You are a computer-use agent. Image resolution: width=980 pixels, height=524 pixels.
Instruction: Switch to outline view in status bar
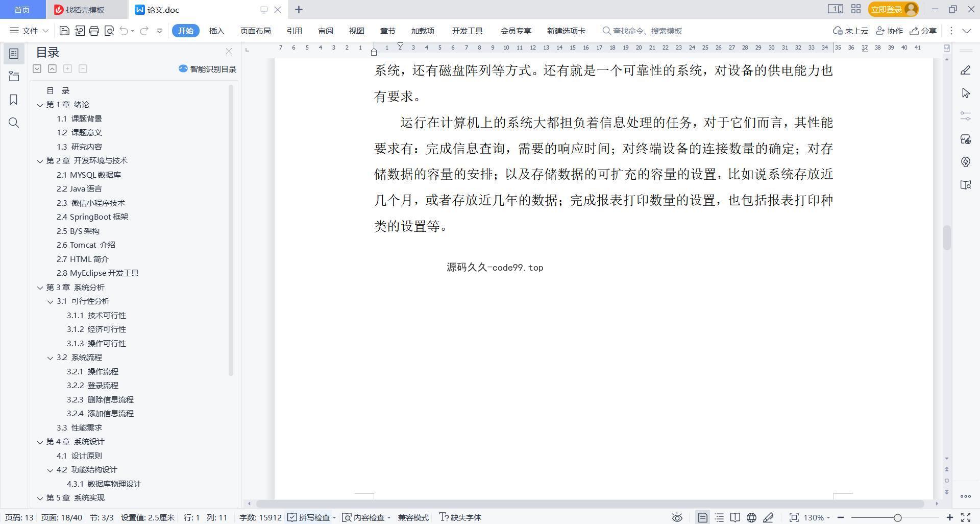click(x=719, y=517)
